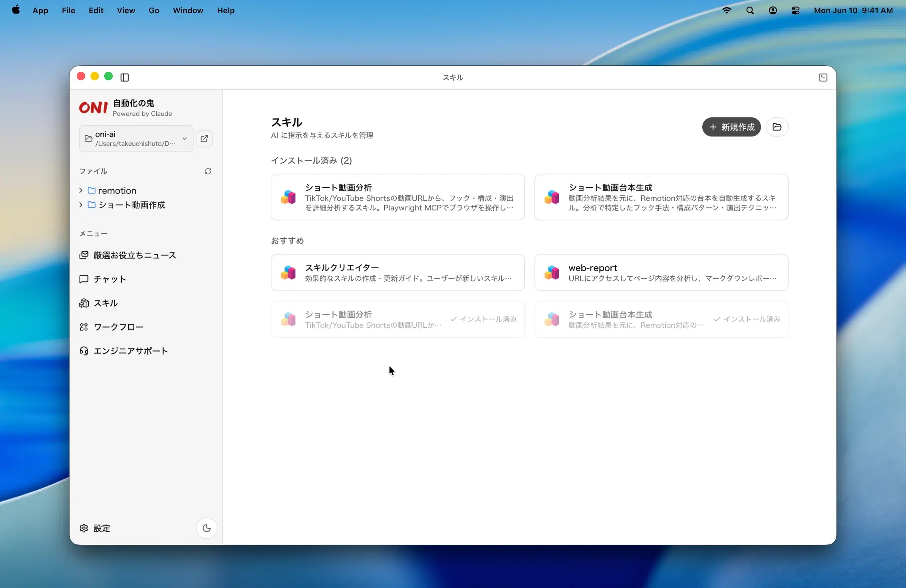Open 設定 via the gear icon
906x588 pixels.
[x=94, y=528]
